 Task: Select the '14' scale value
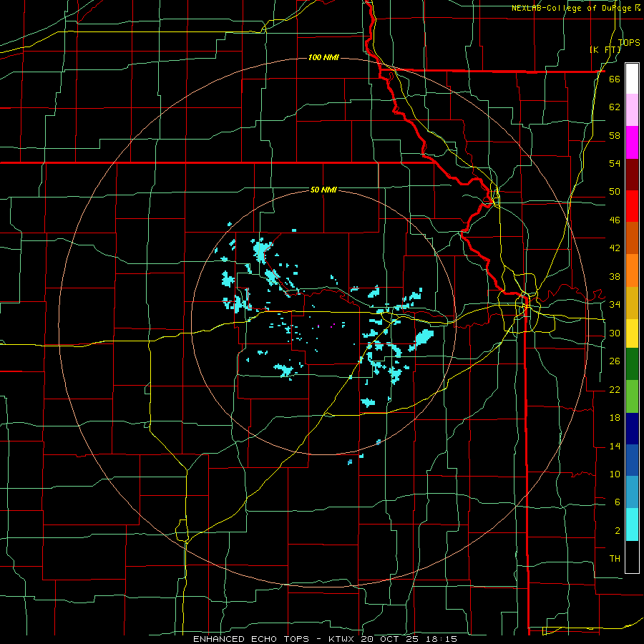pyautogui.click(x=615, y=446)
